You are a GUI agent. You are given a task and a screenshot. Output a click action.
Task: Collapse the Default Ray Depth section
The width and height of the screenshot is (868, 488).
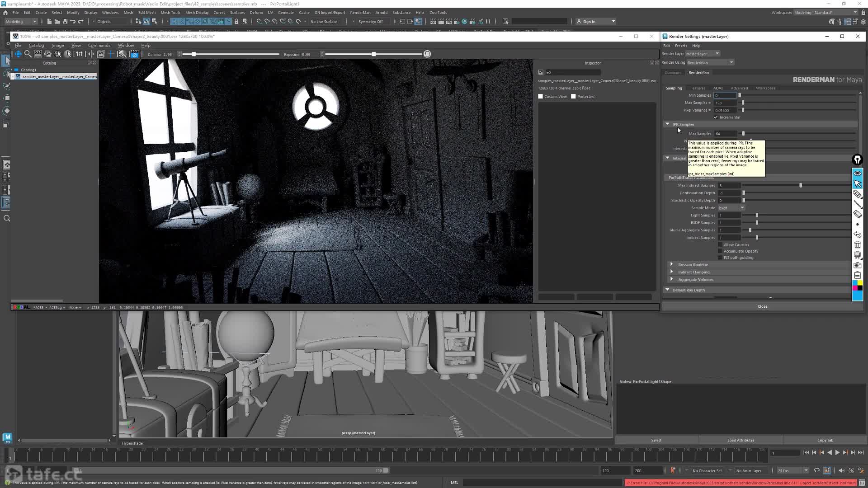click(x=667, y=290)
